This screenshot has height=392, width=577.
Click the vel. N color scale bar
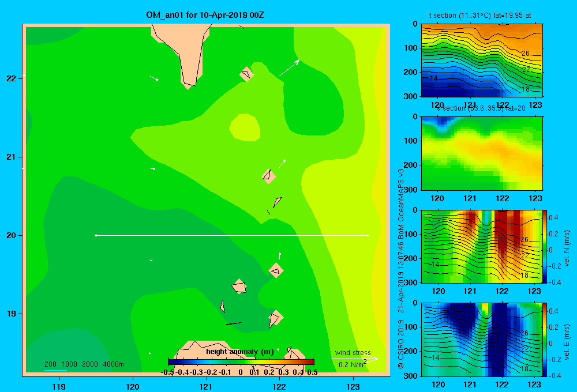545,246
